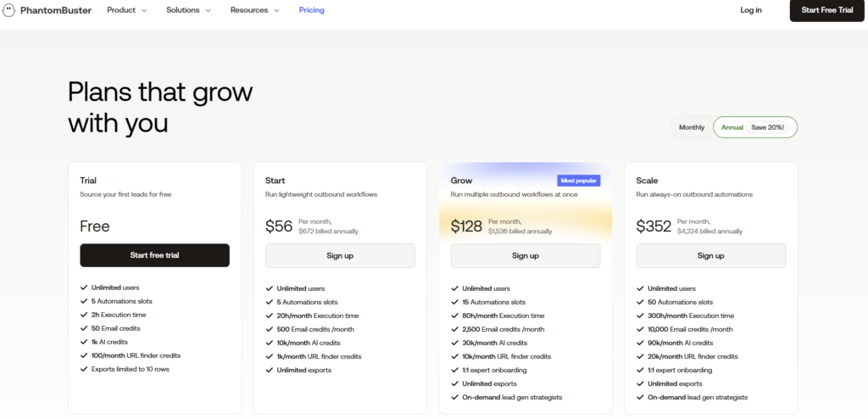Select Annual billing option
The image size is (868, 419).
click(732, 127)
